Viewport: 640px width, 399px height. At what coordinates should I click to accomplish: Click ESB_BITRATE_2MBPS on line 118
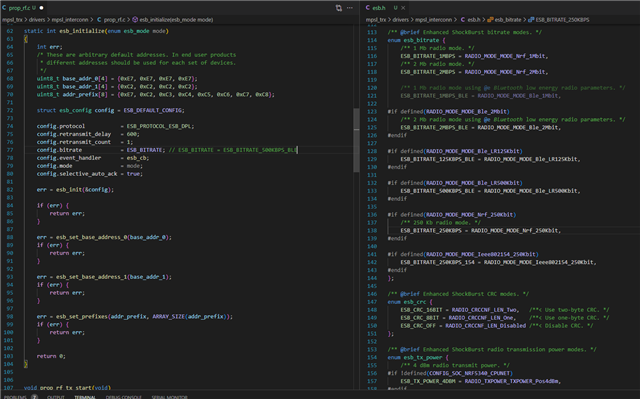[x=427, y=72]
